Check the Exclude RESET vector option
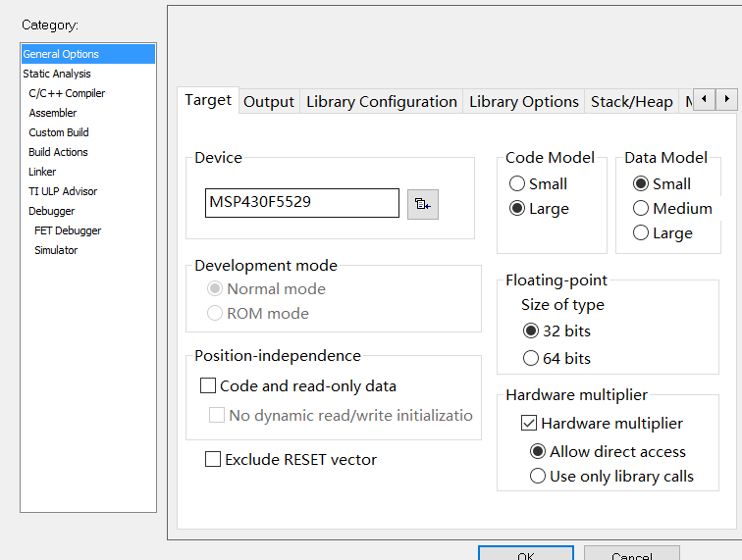The image size is (742, 560). click(x=213, y=459)
